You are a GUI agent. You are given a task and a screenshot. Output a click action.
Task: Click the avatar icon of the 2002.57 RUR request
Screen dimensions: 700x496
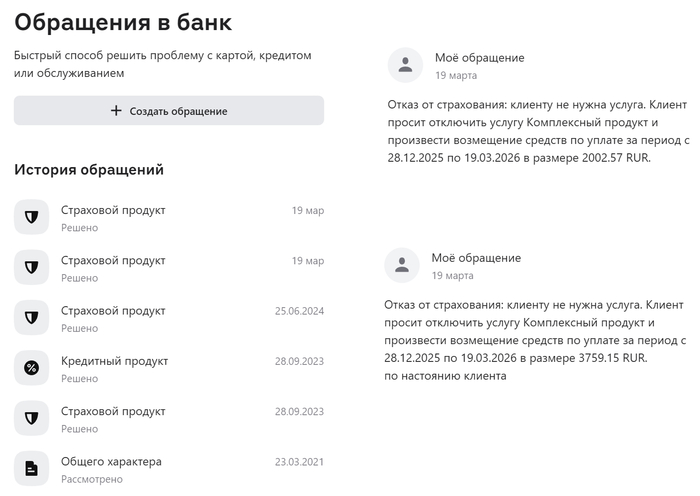405,65
